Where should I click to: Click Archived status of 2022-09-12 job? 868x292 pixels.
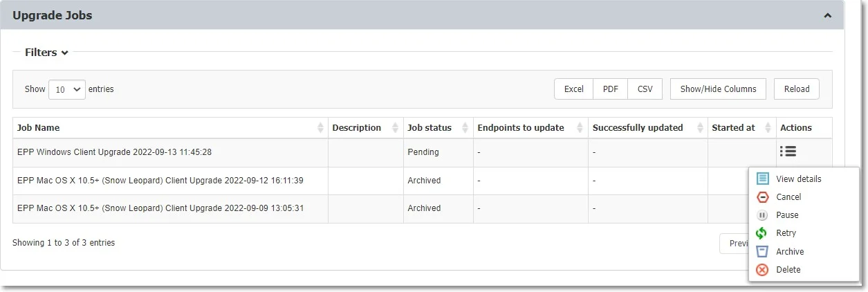438,181
